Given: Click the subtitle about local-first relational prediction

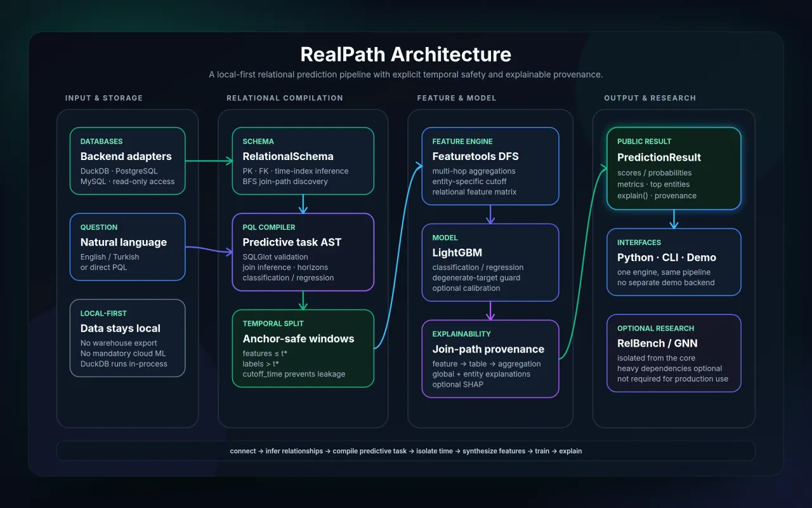Looking at the screenshot, I should tap(406, 74).
